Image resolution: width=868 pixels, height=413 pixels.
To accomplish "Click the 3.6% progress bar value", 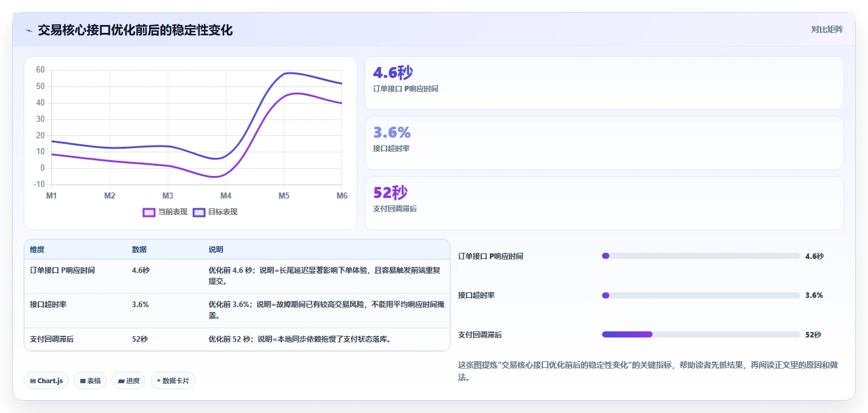I will pos(814,295).
